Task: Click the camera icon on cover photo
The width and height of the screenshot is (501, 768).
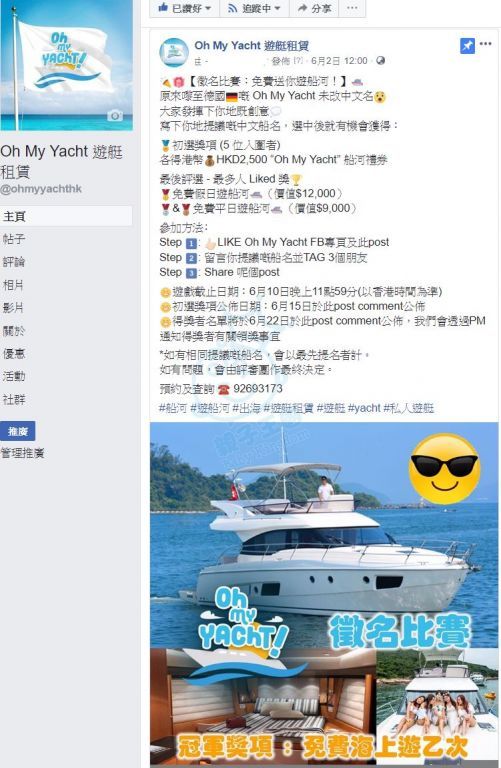Action: (115, 116)
